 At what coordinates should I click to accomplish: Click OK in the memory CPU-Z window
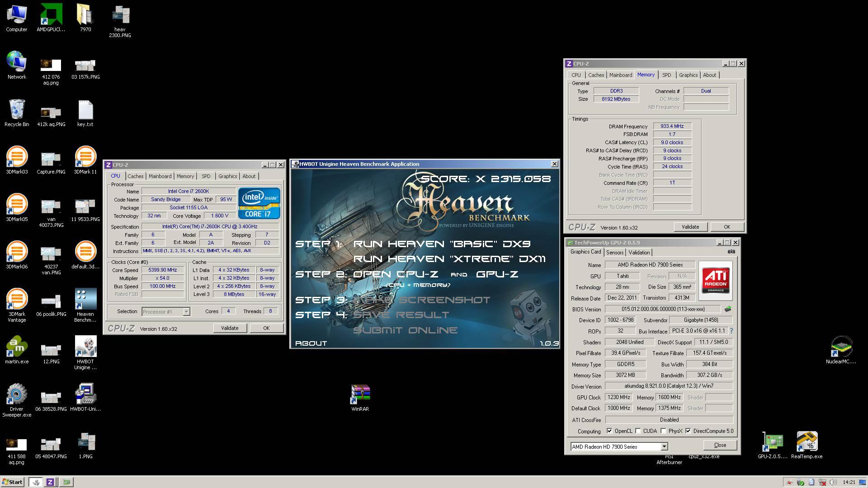(x=727, y=227)
